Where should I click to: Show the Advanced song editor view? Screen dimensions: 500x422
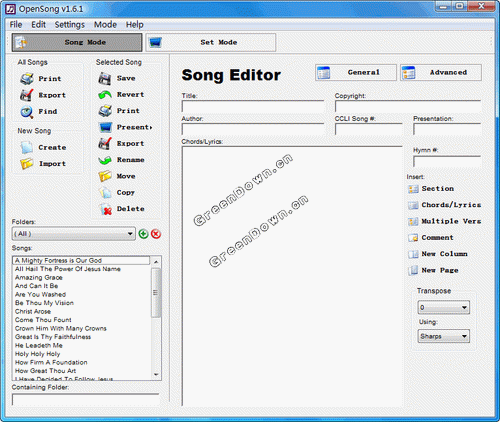click(x=441, y=72)
